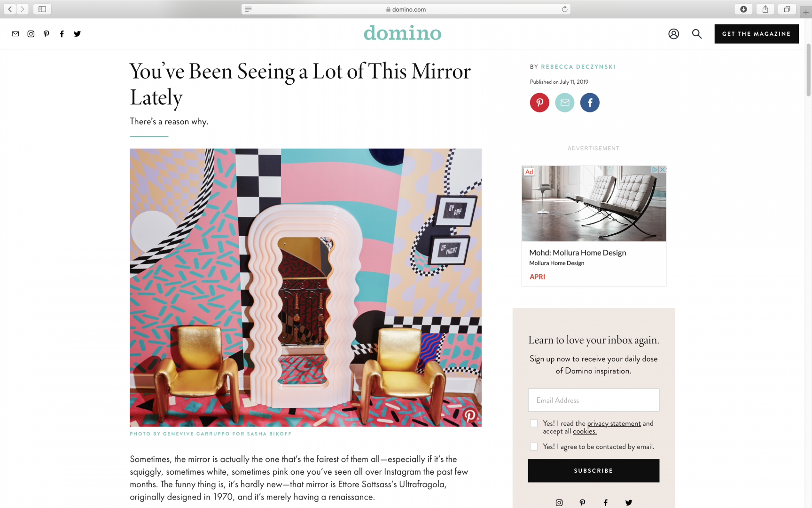Check the agree to be contacted checkbox
The height and width of the screenshot is (508, 812).
[534, 446]
